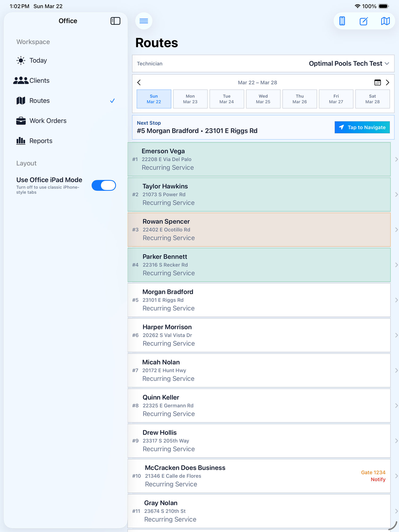Expand Quinn Keller stop chevron
399x532 pixels.
(x=396, y=405)
